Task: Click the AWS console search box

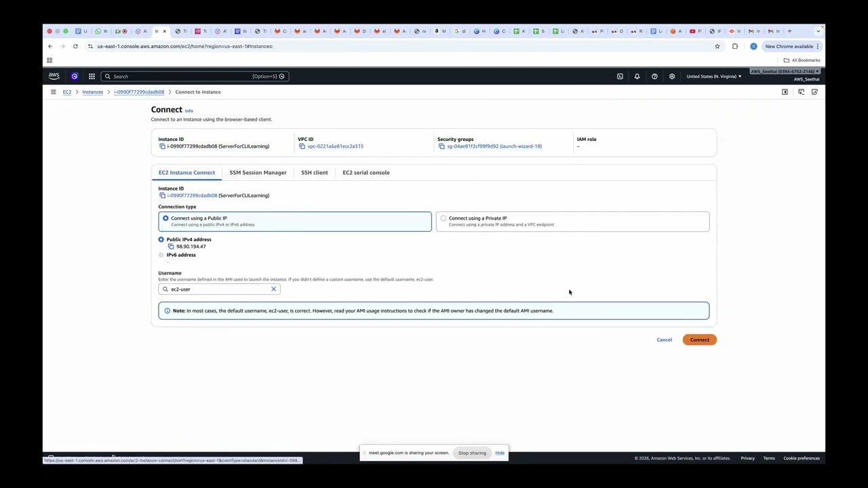Action: click(195, 77)
